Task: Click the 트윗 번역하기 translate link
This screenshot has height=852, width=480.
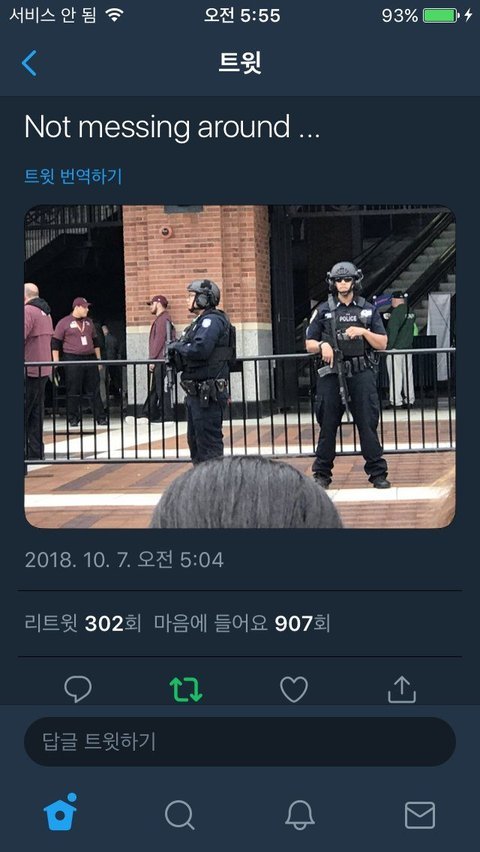Action: point(73,177)
